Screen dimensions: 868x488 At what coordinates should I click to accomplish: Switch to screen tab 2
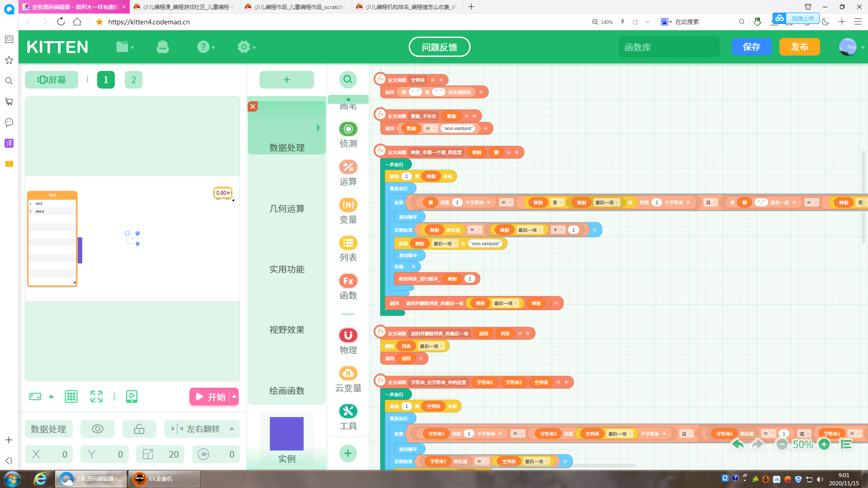[x=133, y=80]
